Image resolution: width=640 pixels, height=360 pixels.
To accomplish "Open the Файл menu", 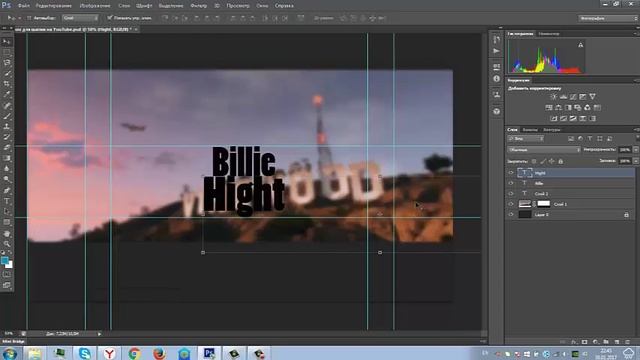I will tap(23, 6).
